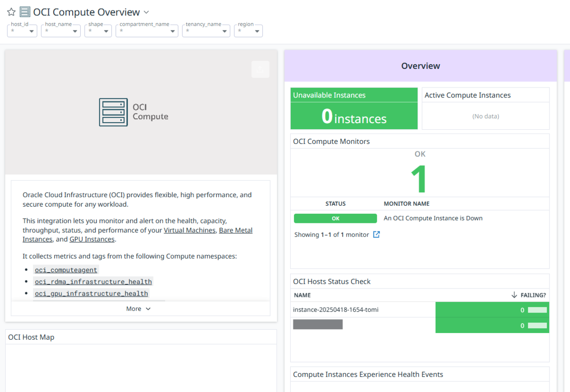Viewport: 570px width, 392px height.
Task: Open the host_id filter dropdown
Action: point(22,31)
